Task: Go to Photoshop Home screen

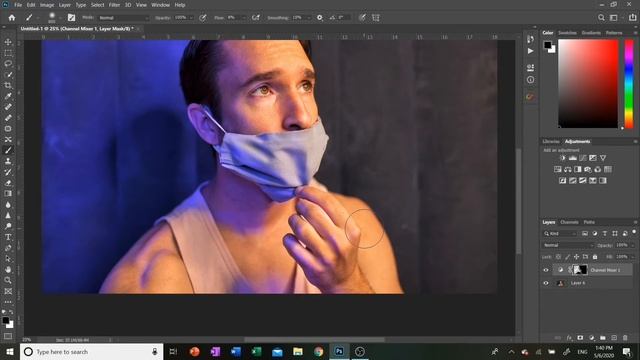Action: click(x=12, y=18)
